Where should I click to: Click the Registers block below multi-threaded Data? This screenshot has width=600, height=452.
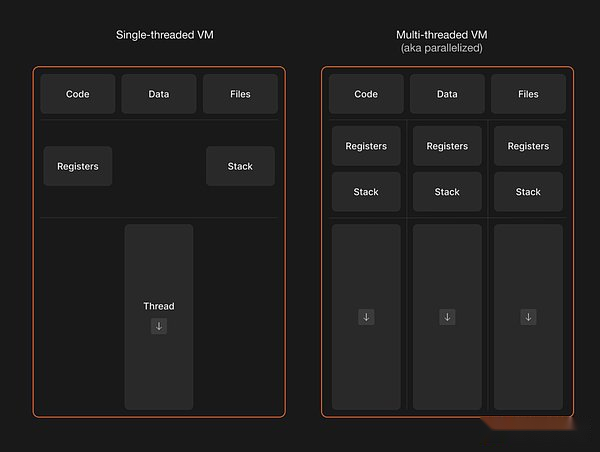447,146
